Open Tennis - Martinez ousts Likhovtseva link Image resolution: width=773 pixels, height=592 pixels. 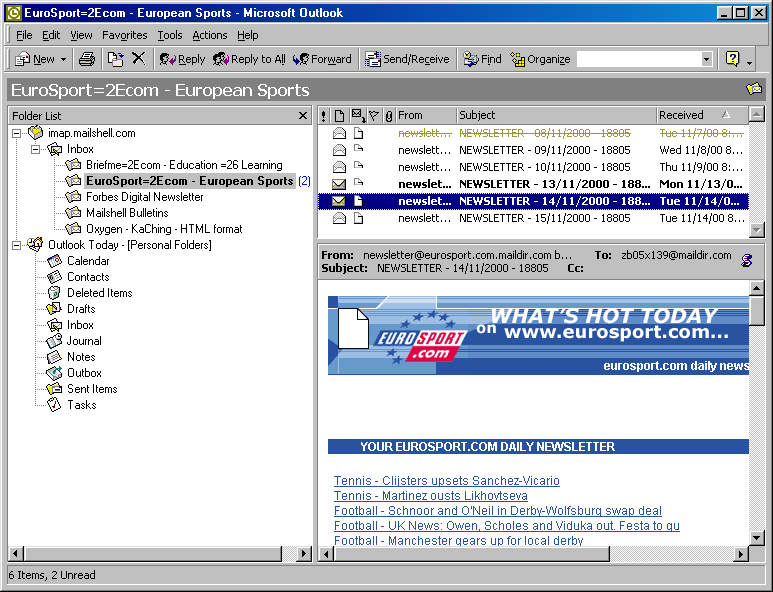[x=430, y=496]
